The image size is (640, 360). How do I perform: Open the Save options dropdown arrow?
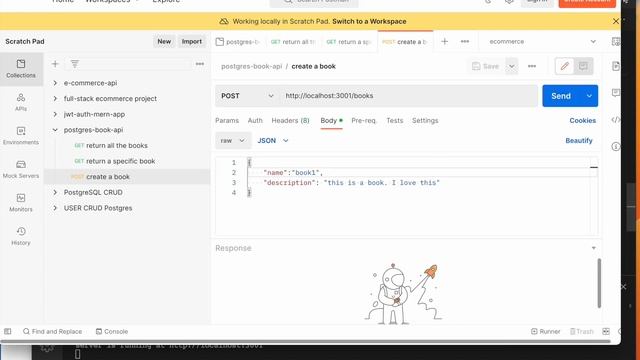(x=511, y=66)
